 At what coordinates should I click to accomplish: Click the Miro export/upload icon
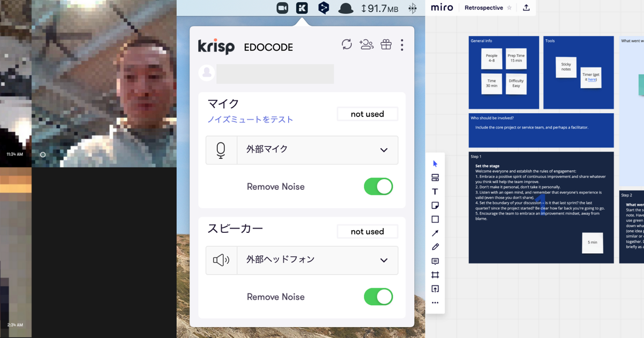[526, 8]
